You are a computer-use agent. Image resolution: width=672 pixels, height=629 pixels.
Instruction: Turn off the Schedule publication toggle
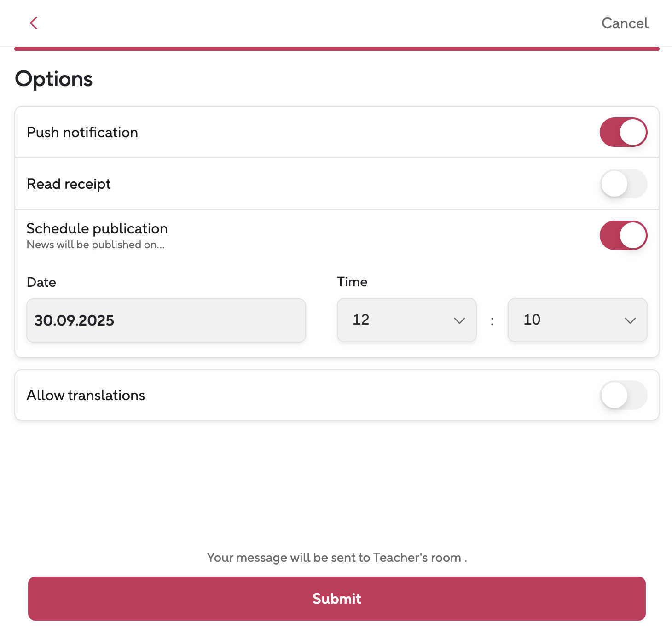623,235
